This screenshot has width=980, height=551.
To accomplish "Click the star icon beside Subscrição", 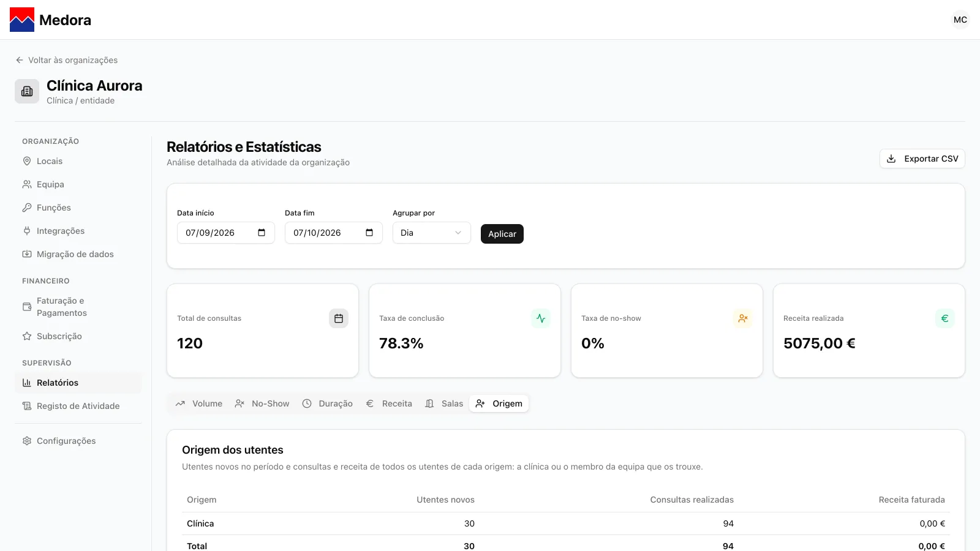I will (x=27, y=336).
